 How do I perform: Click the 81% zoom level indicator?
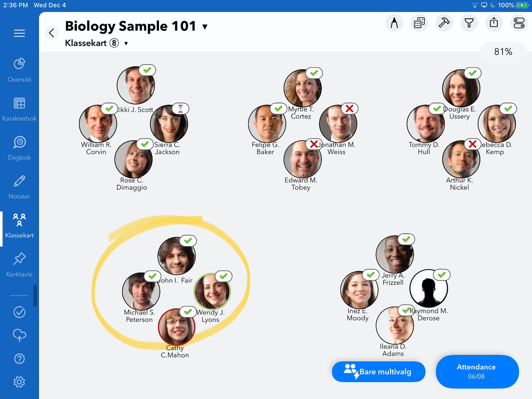503,52
